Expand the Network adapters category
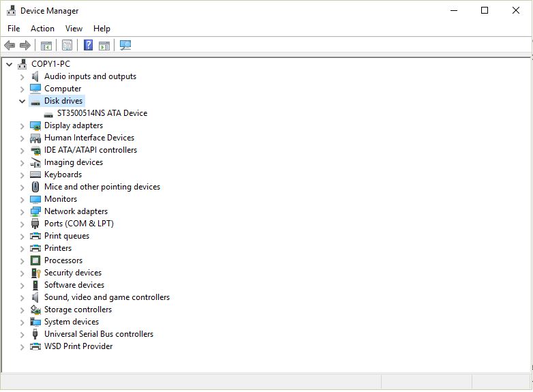This screenshot has height=392, width=533. tap(22, 212)
